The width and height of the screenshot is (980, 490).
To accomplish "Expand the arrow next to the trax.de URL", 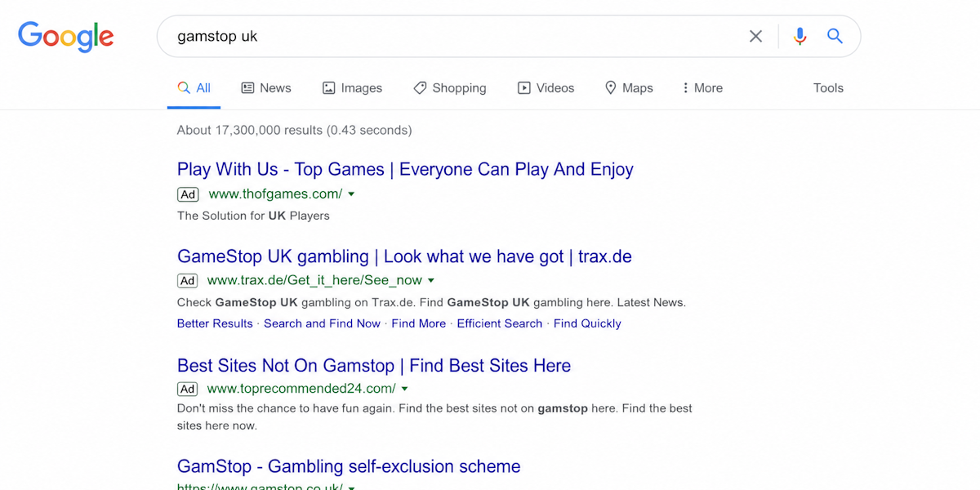I will [x=431, y=281].
